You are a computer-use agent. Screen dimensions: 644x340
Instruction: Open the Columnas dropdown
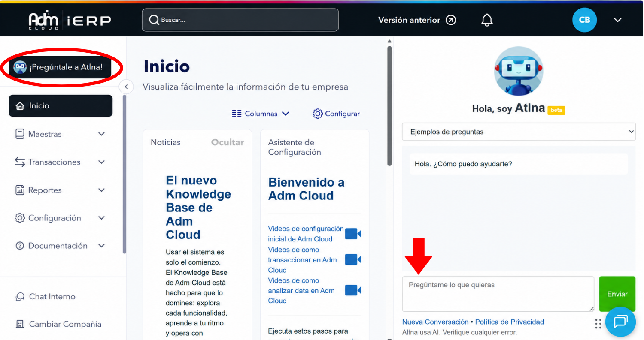(261, 114)
